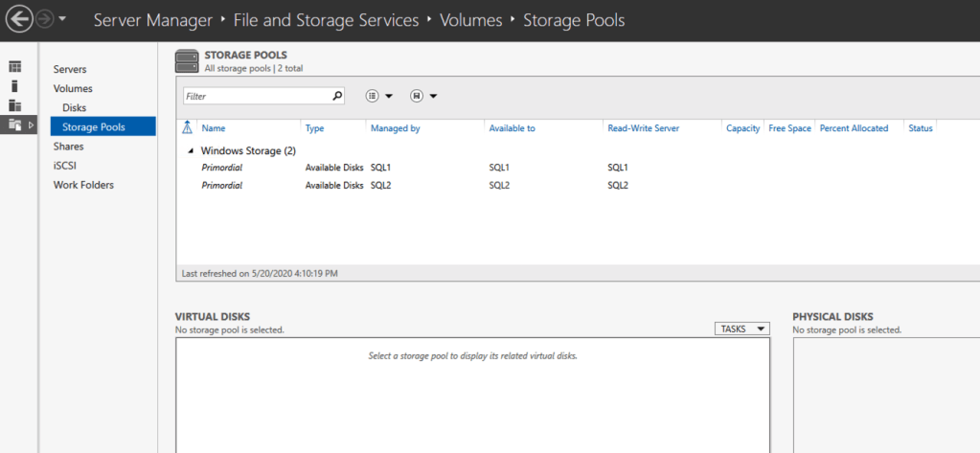This screenshot has width=980, height=453.
Task: Open the saved queries dropdown
Action: (x=423, y=96)
